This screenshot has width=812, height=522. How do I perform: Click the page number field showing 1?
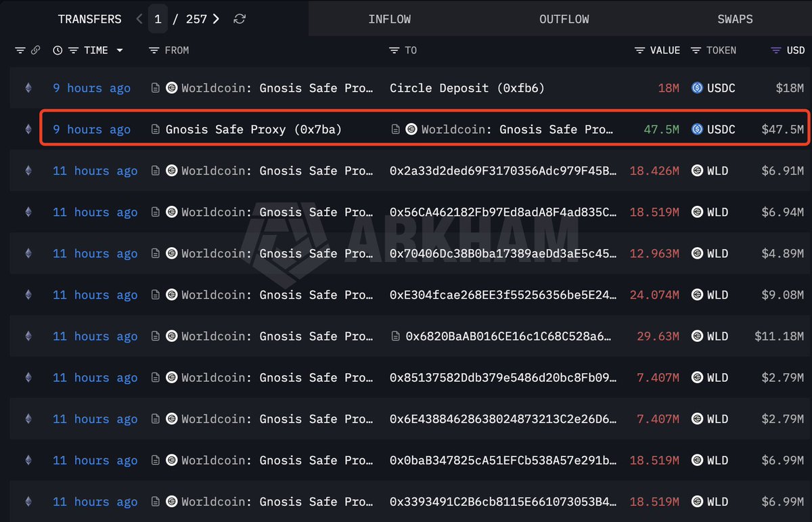pyautogui.click(x=158, y=19)
